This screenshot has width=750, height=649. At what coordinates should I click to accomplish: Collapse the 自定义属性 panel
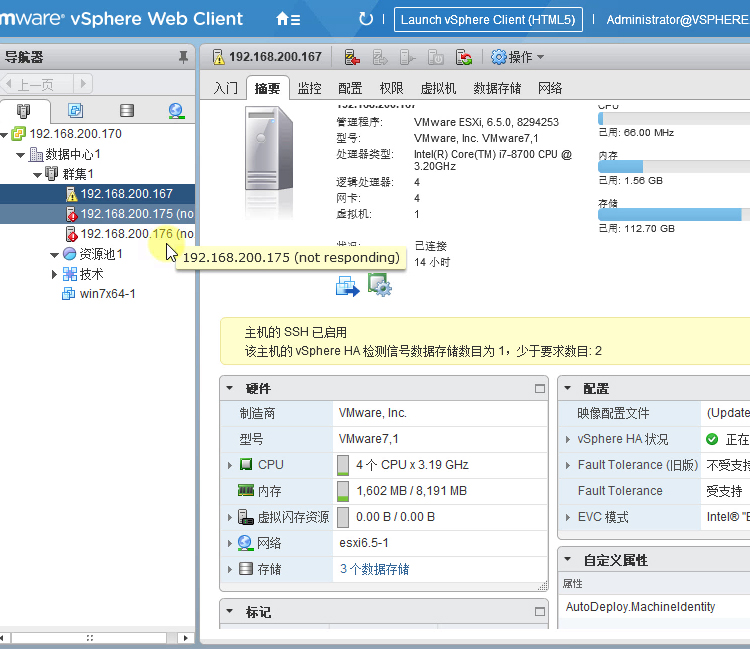click(x=567, y=559)
